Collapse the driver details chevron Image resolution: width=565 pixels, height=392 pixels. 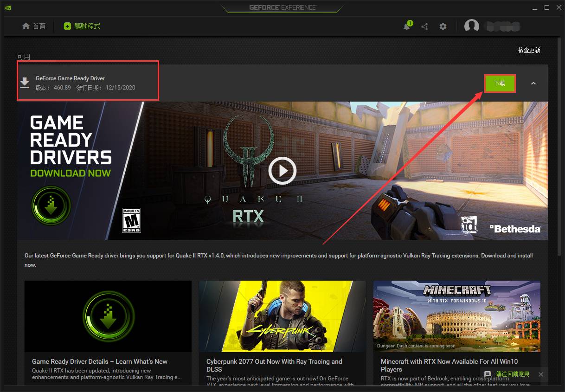[x=533, y=84]
